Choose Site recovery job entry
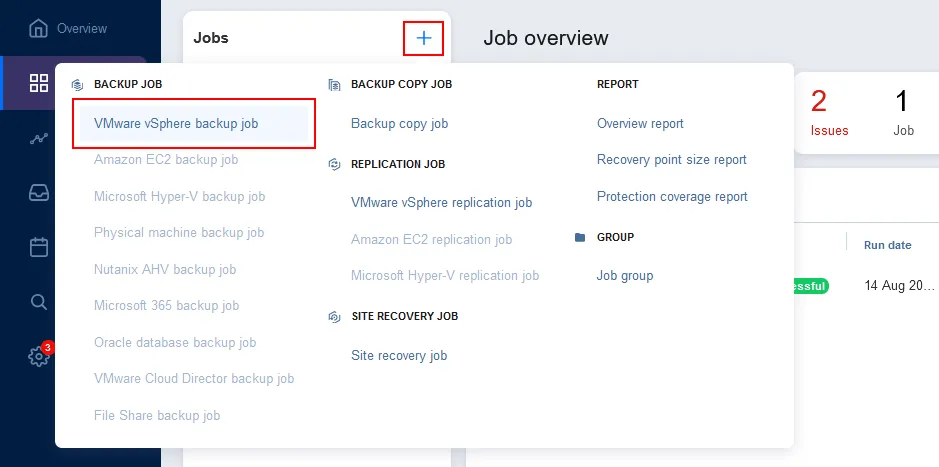The height and width of the screenshot is (467, 939). tap(398, 355)
